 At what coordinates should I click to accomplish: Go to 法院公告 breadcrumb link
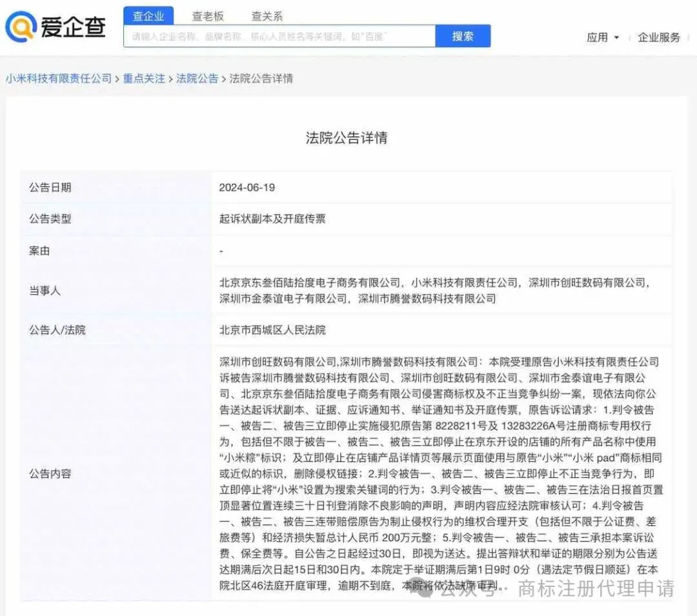(197, 79)
